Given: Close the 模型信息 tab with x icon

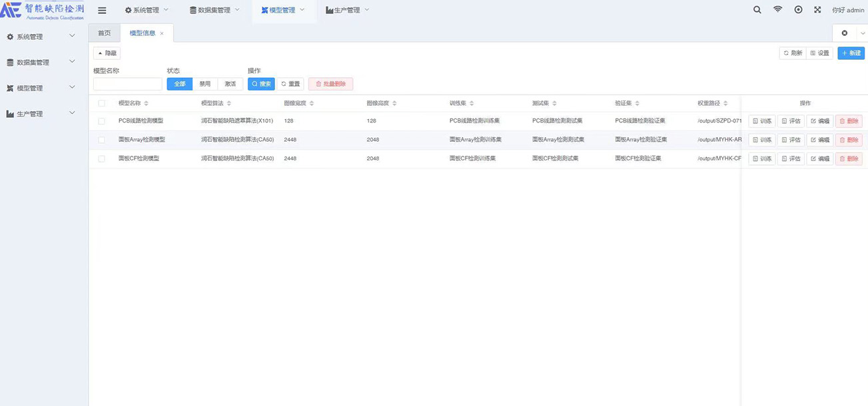Looking at the screenshot, I should tap(162, 33).
